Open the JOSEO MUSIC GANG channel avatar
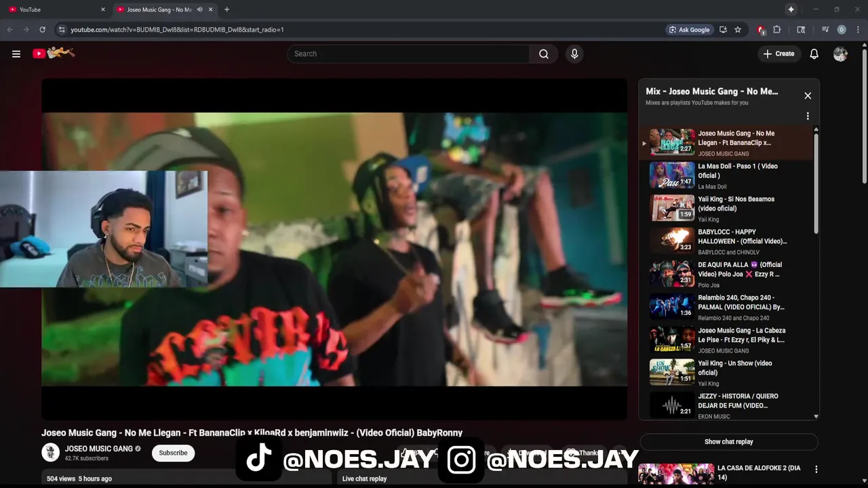The width and height of the screenshot is (868, 488). pyautogui.click(x=51, y=453)
